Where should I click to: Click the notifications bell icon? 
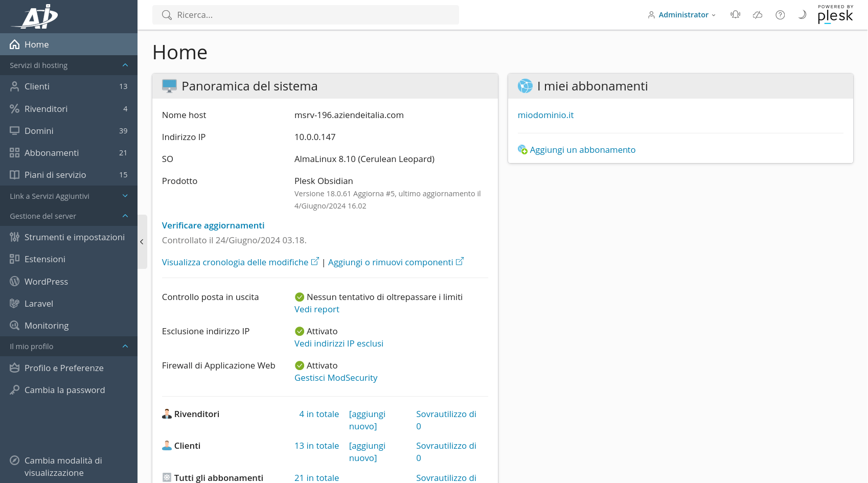coord(736,15)
